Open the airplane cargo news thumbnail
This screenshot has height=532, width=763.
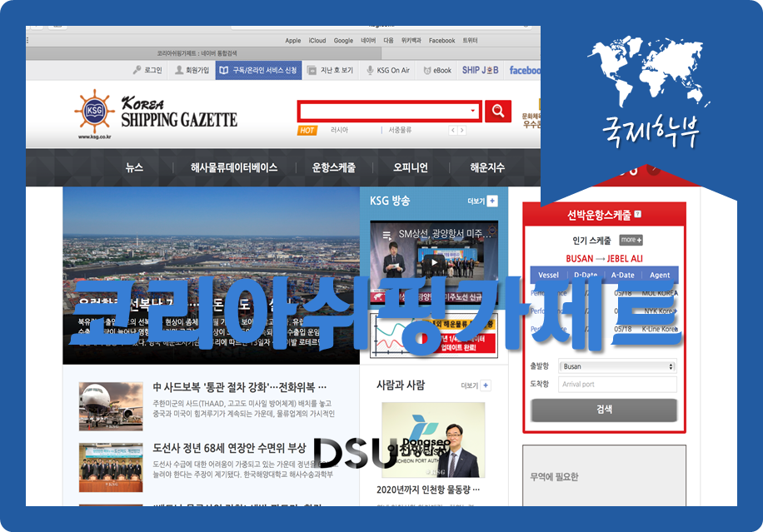[x=111, y=406]
